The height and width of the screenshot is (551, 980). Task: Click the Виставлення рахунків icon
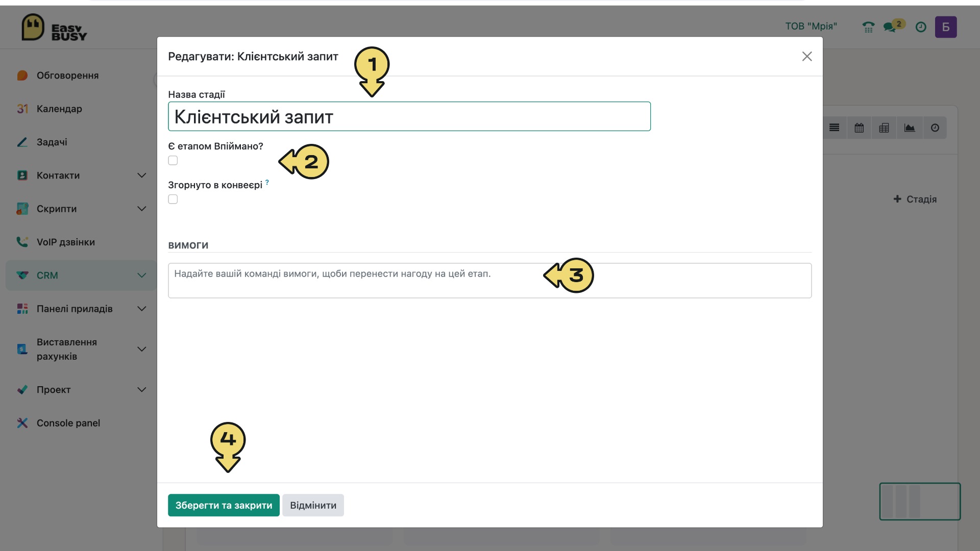coord(22,349)
